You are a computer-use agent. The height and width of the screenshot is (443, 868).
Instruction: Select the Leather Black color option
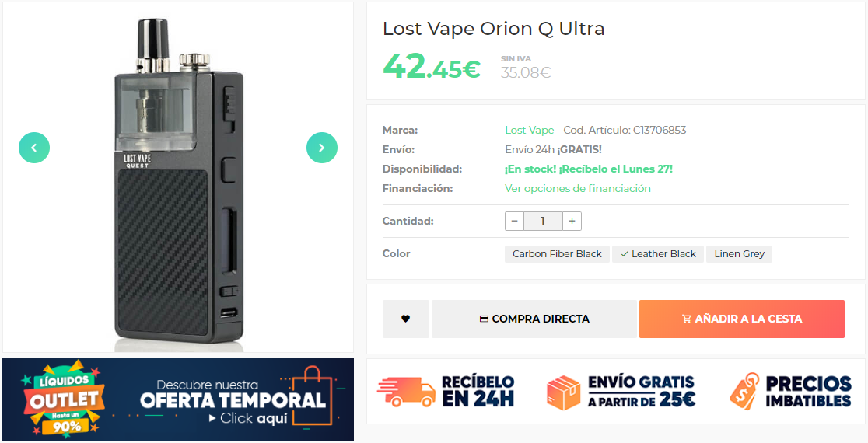pos(658,254)
